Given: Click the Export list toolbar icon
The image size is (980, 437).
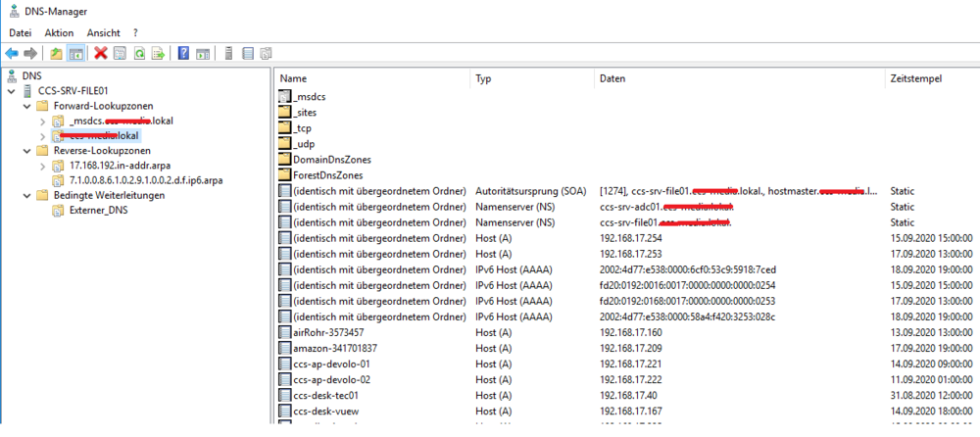Looking at the screenshot, I should (157, 53).
